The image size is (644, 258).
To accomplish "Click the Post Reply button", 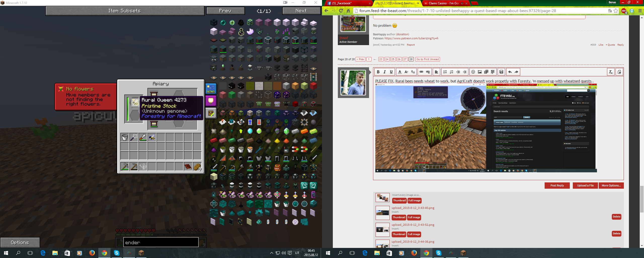I will coord(557,185).
